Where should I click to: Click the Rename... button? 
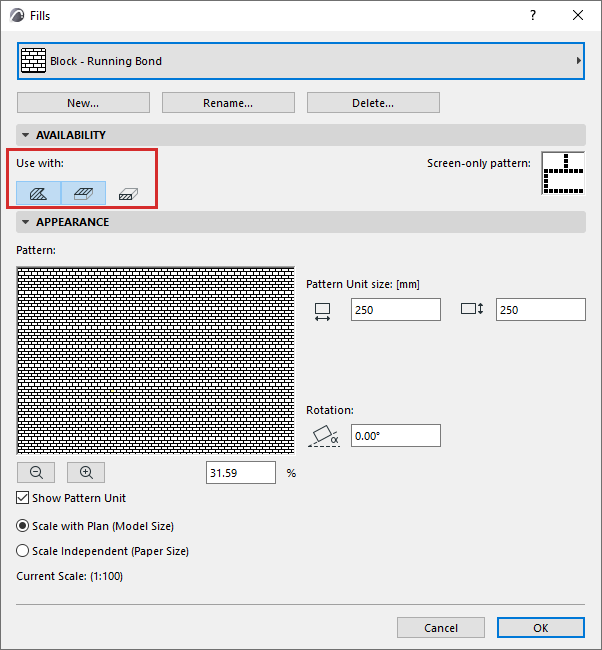pos(228,102)
